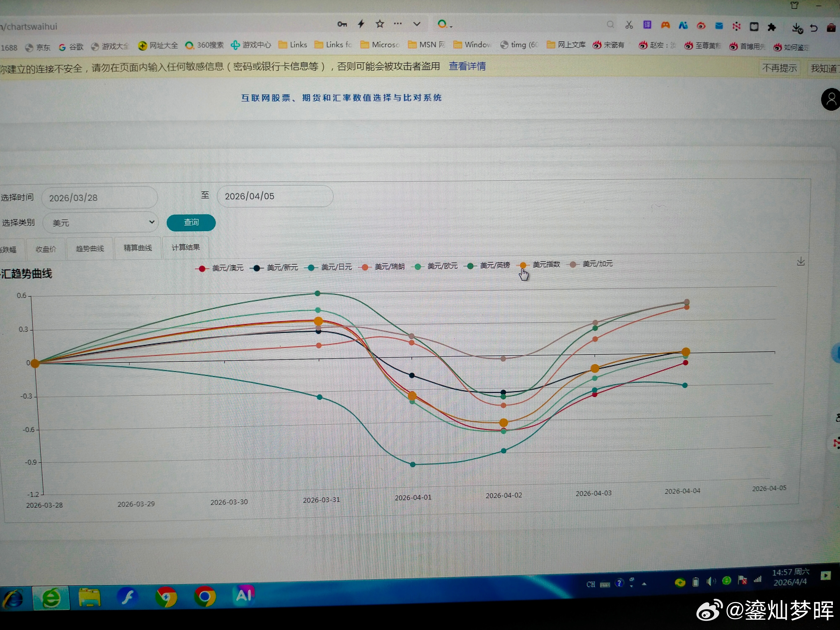The width and height of the screenshot is (840, 630).
Task: Click the bookmark star icon
Action: pos(379,24)
